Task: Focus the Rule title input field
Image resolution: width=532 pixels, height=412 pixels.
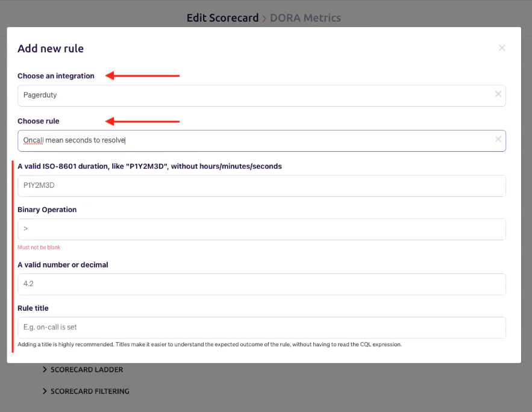Action: pos(261,328)
